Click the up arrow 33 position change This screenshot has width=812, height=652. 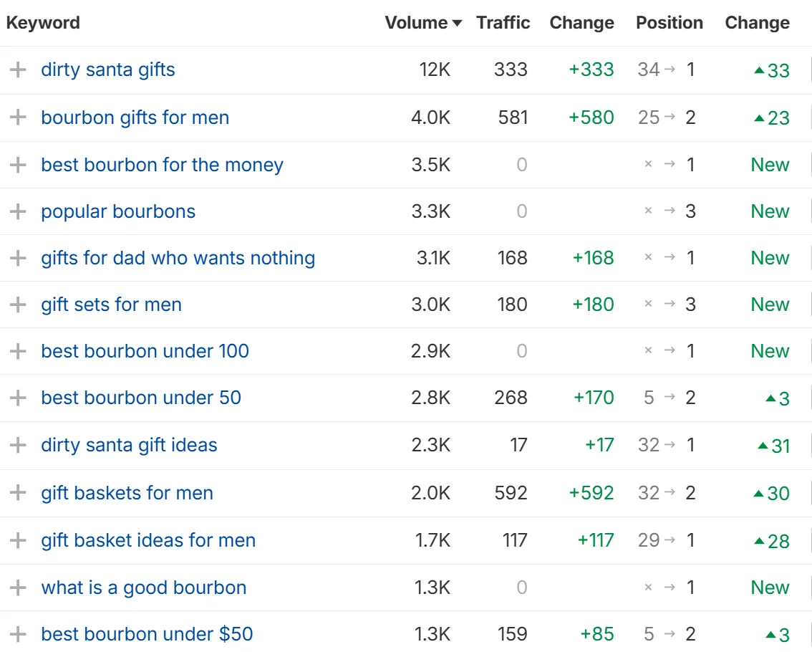(772, 70)
